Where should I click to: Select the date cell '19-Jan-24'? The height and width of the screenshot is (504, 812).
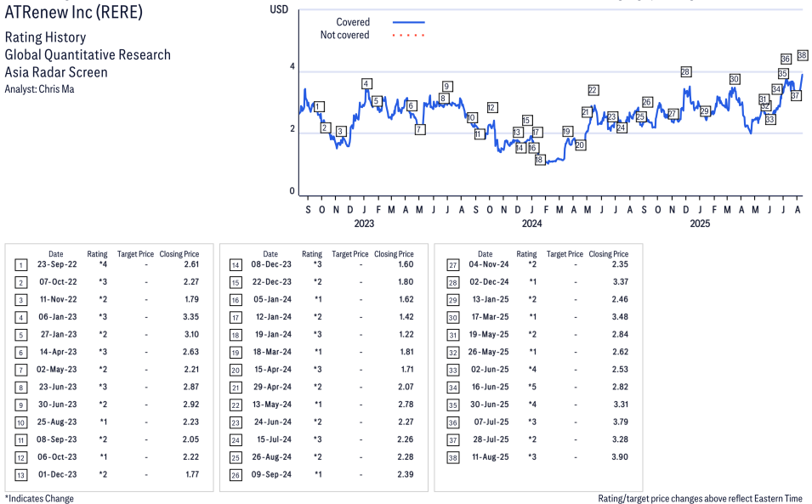point(273,334)
